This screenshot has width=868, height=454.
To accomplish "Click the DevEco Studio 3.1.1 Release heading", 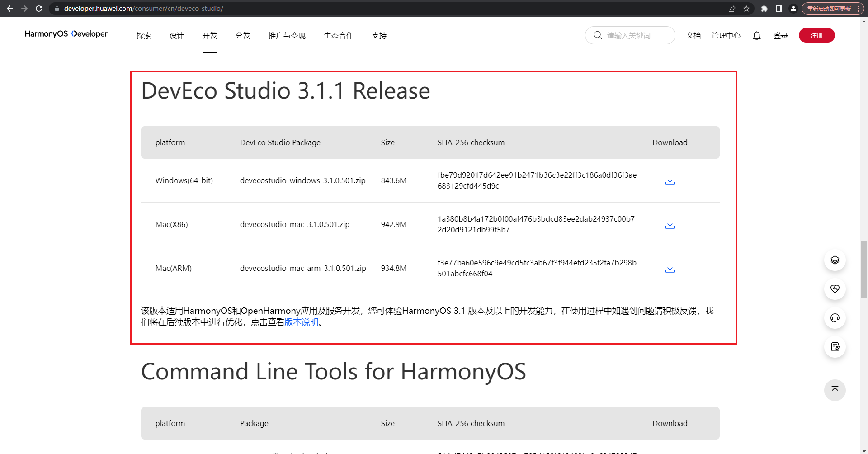I will point(286,91).
